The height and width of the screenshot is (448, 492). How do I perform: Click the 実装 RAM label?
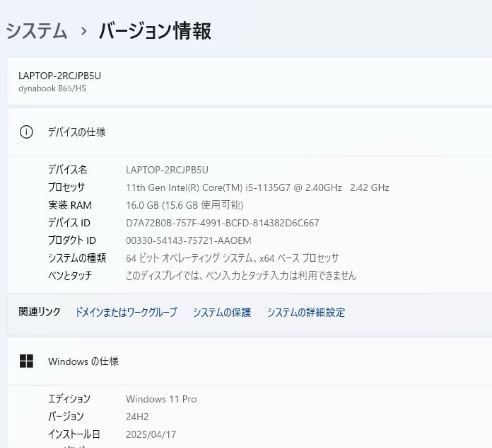click(70, 205)
